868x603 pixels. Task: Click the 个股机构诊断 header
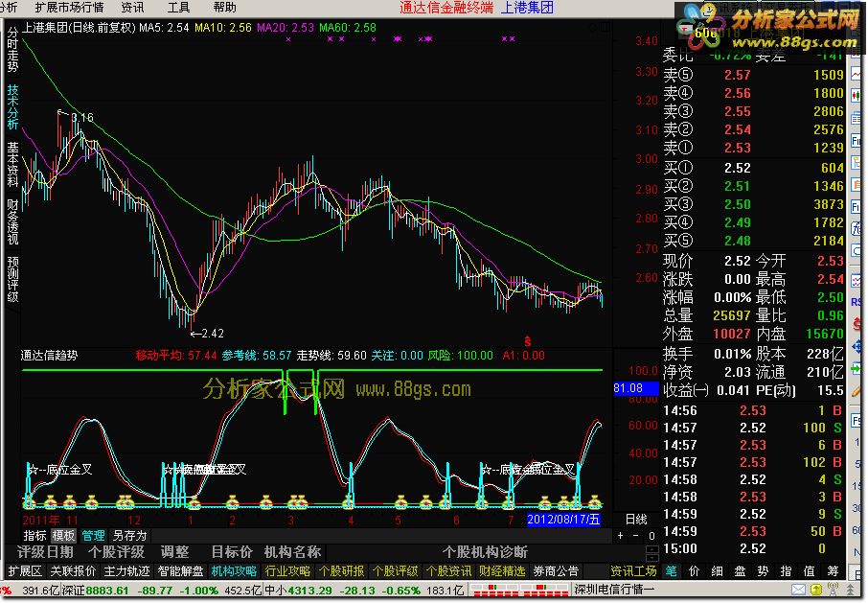[485, 552]
